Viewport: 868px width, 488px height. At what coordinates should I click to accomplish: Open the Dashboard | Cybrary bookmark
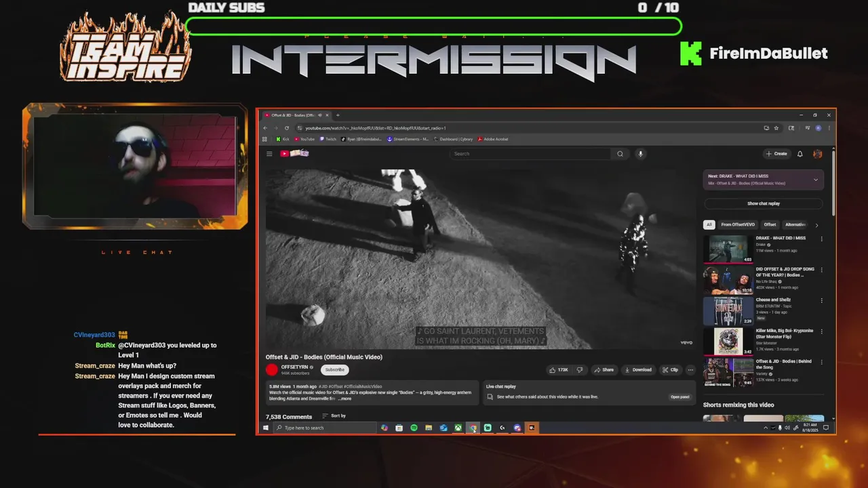point(453,139)
